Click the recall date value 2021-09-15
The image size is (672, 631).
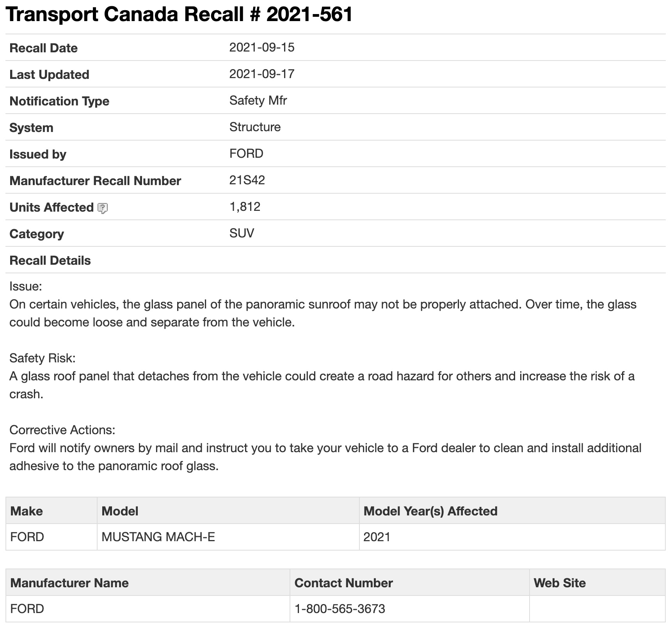261,48
